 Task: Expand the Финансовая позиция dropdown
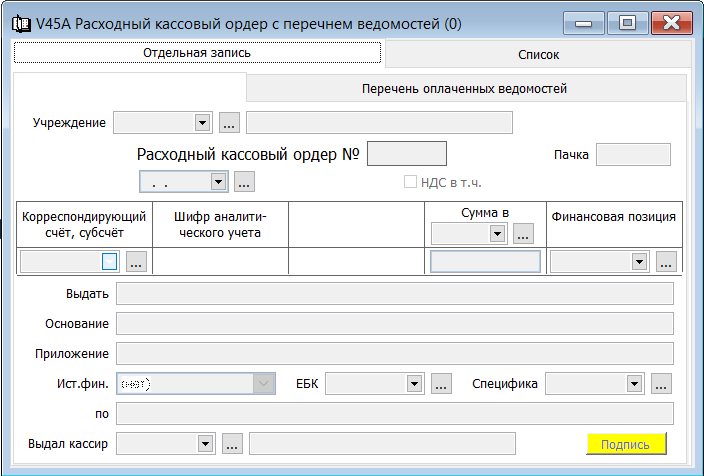point(639,261)
